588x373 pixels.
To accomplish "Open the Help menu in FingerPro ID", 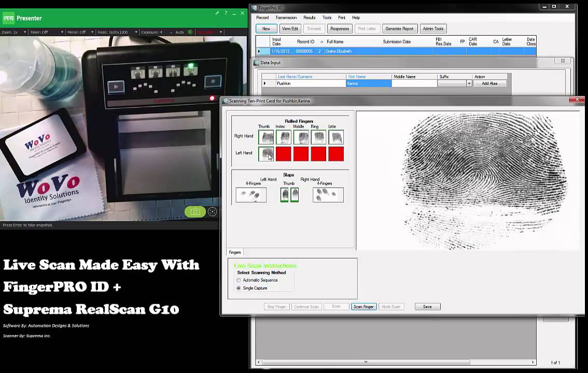I will (x=356, y=18).
